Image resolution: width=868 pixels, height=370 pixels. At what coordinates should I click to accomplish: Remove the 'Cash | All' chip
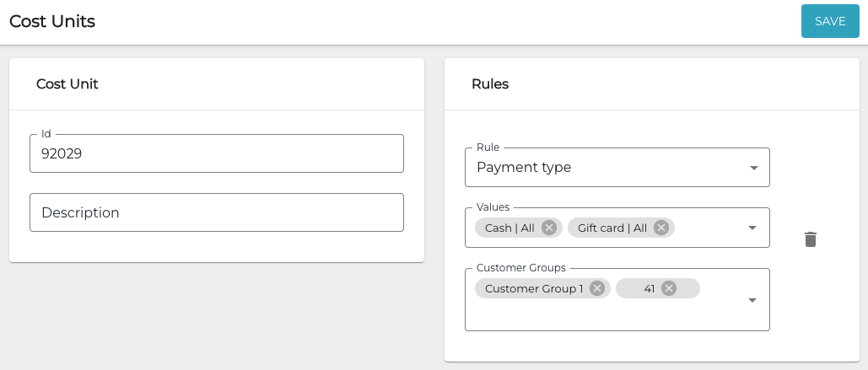pyautogui.click(x=549, y=228)
